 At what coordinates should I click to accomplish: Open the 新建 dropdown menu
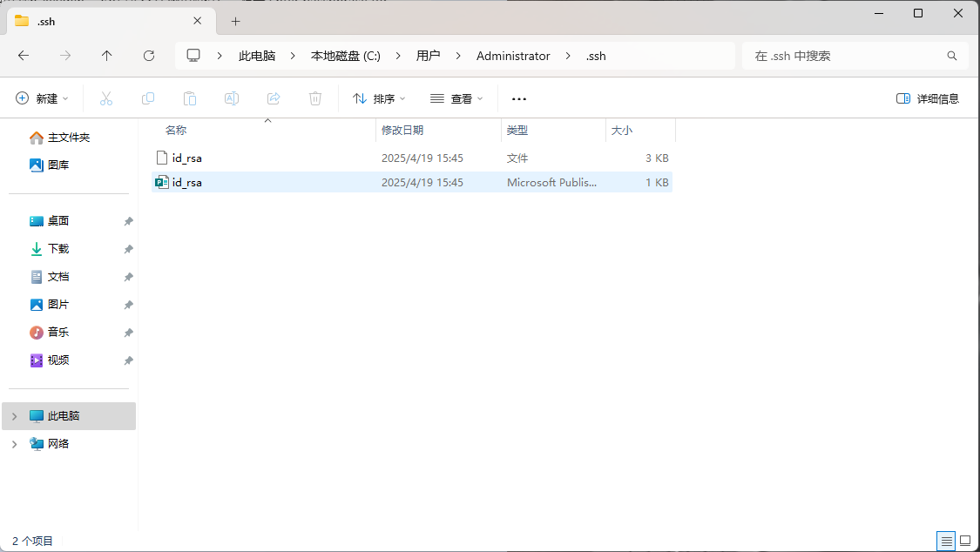click(x=42, y=98)
